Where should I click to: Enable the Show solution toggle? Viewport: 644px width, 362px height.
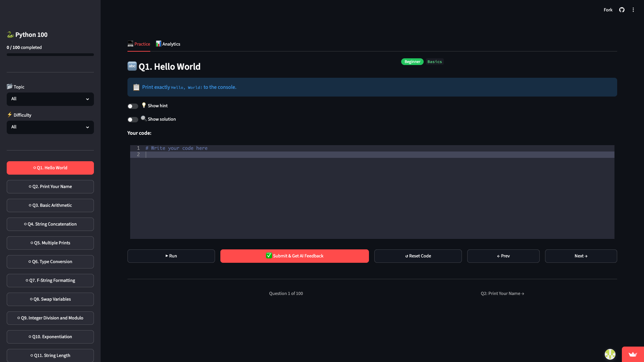(x=133, y=120)
